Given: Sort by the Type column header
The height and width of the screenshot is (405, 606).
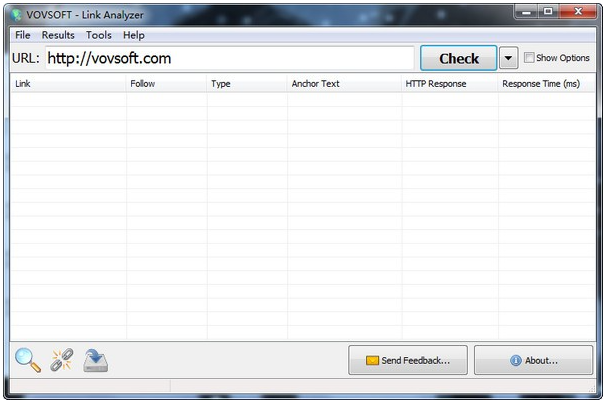Looking at the screenshot, I should pos(247,83).
